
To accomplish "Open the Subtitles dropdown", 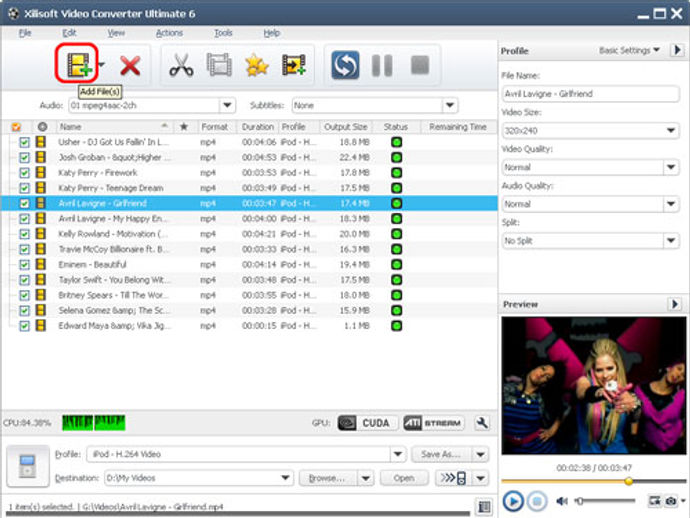I will 450,106.
